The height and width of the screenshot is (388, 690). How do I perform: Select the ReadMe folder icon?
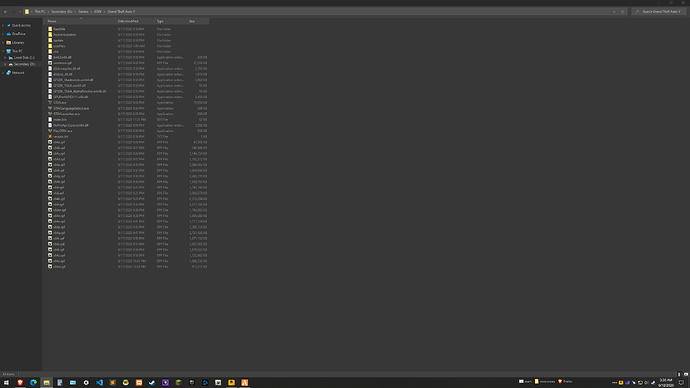click(50, 29)
